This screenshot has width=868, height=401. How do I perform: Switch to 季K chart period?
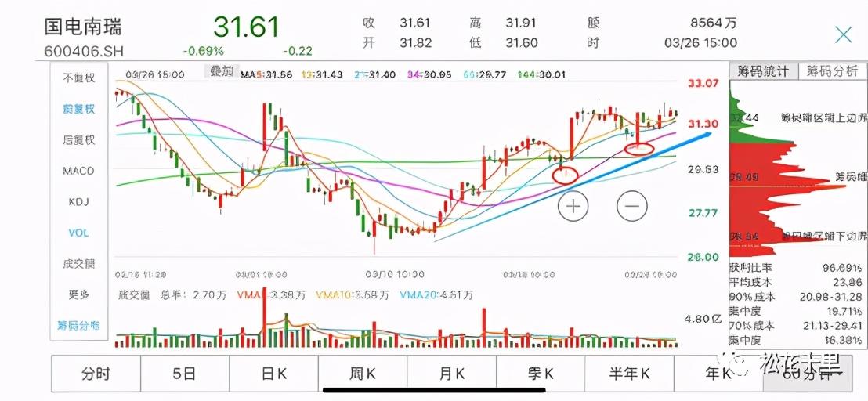pyautogui.click(x=541, y=374)
